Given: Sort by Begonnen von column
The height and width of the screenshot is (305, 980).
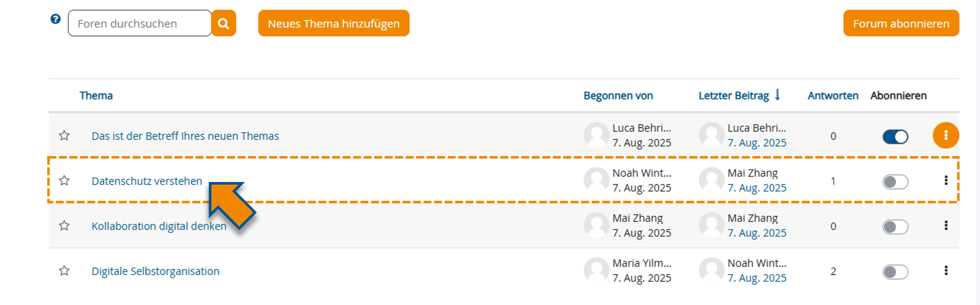Looking at the screenshot, I should coord(618,95).
